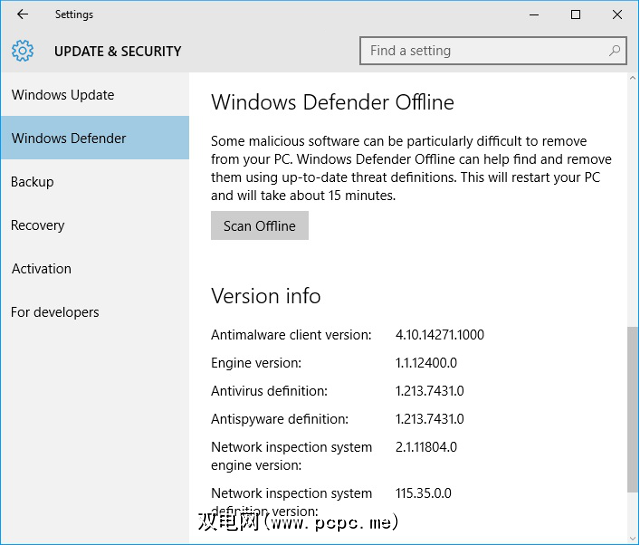
Task: Start the Scan Offline button
Action: point(260,226)
